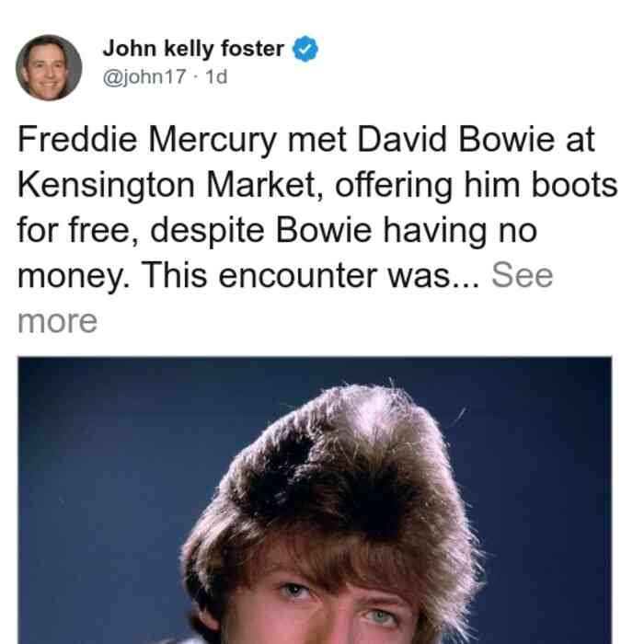Open the John kelly foster display name
Screen dimensions: 644x644
click(x=193, y=49)
